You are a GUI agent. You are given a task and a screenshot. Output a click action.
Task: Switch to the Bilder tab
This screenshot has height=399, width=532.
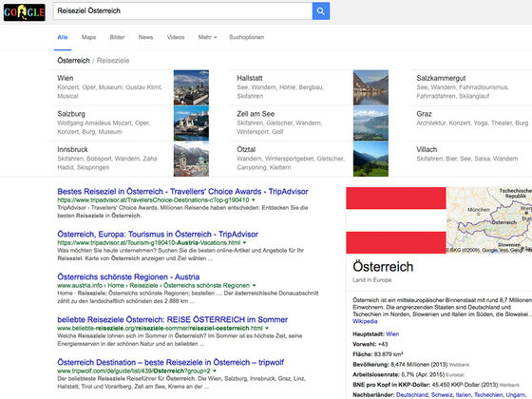click(118, 37)
